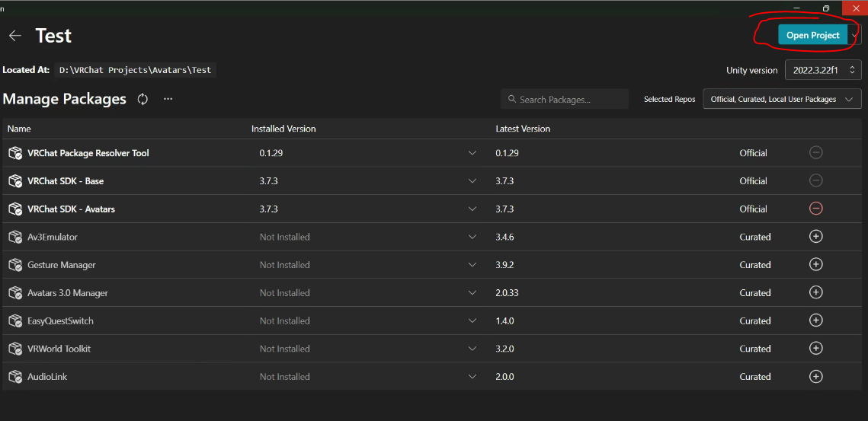Screen dimensions: 868x421
Task: Select the VRChat SDK - Base name
Action: (66, 181)
